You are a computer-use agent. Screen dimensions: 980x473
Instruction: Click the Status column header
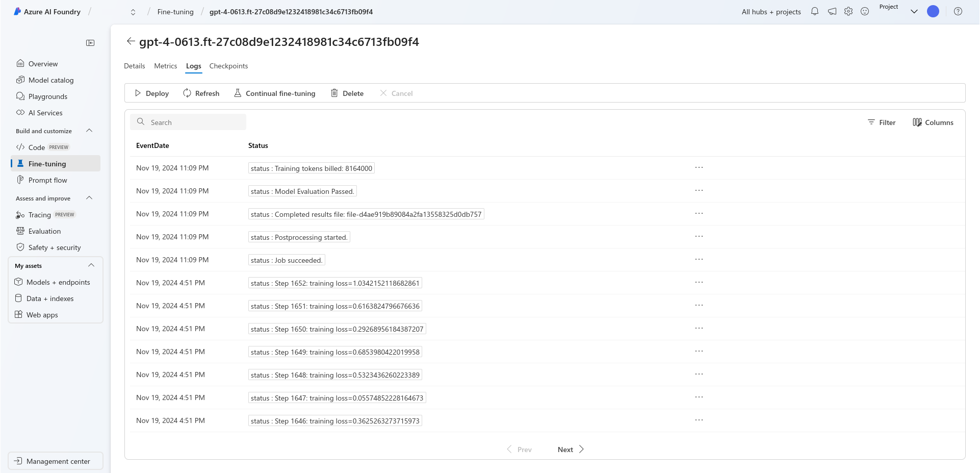258,145
